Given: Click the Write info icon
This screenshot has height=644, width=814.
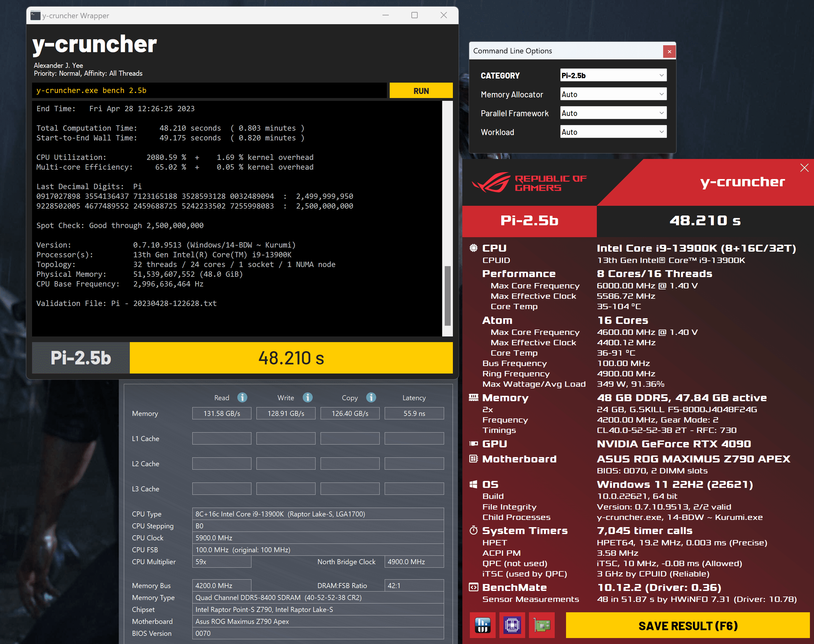Looking at the screenshot, I should [307, 397].
